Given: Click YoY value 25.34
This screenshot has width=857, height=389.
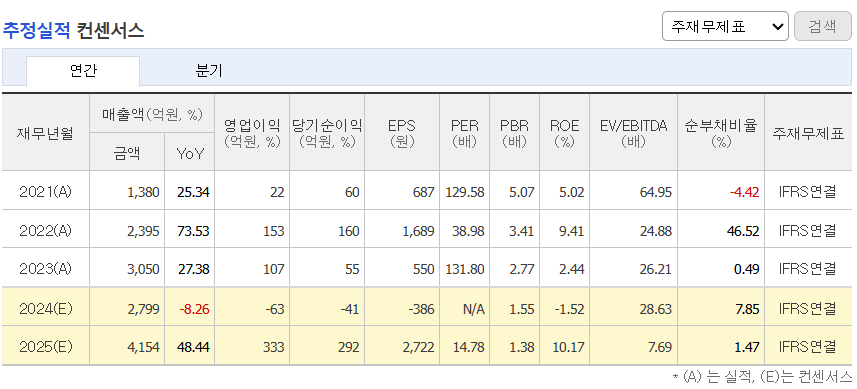Looking at the screenshot, I should click(193, 192).
